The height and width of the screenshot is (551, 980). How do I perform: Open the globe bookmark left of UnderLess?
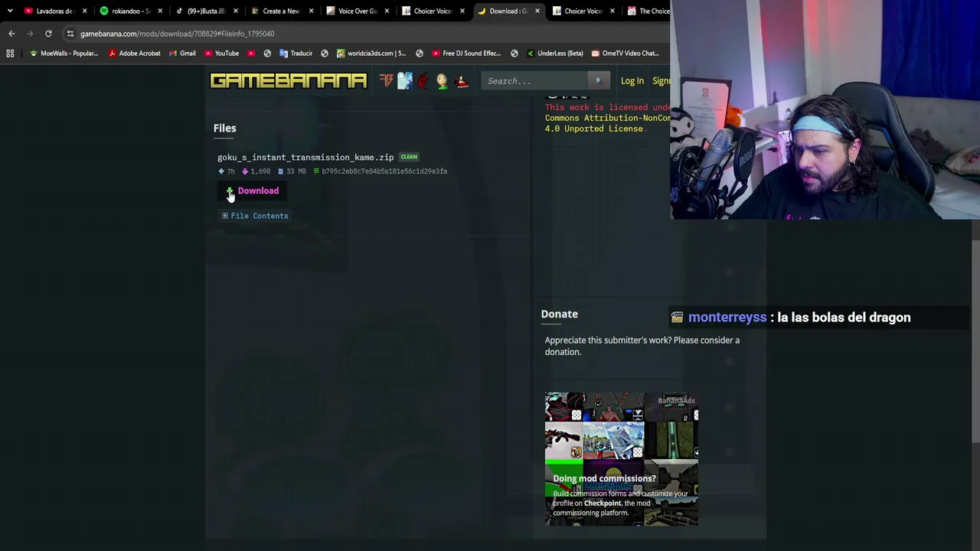[514, 54]
